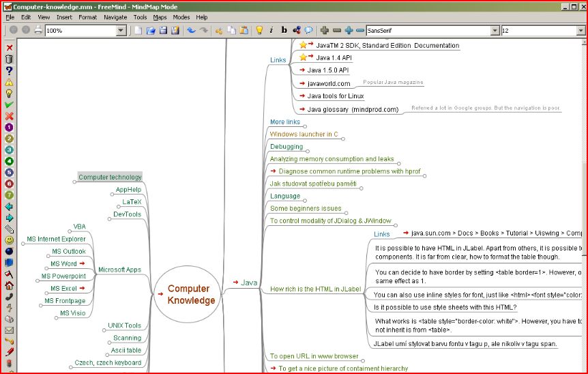
Task: Select the red house icon in sidebar
Action: tap(9, 285)
